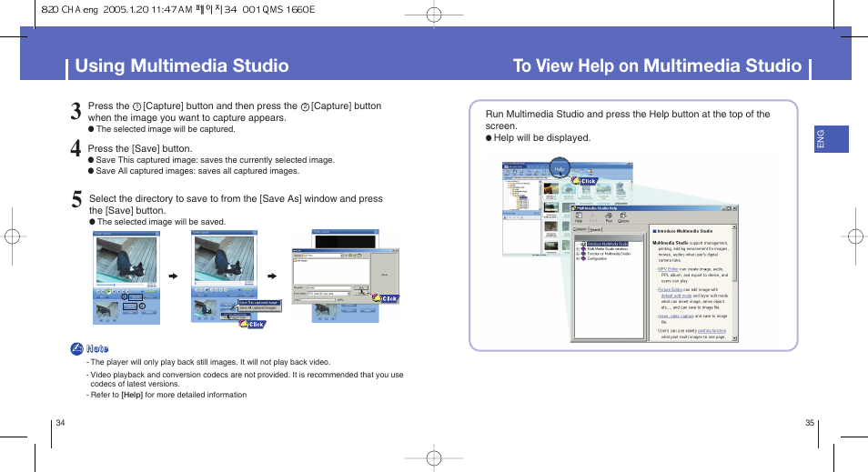Choose 'Save All captured images' from the popup
Image resolution: width=868 pixels, height=472 pixels.
pyautogui.click(x=258, y=307)
